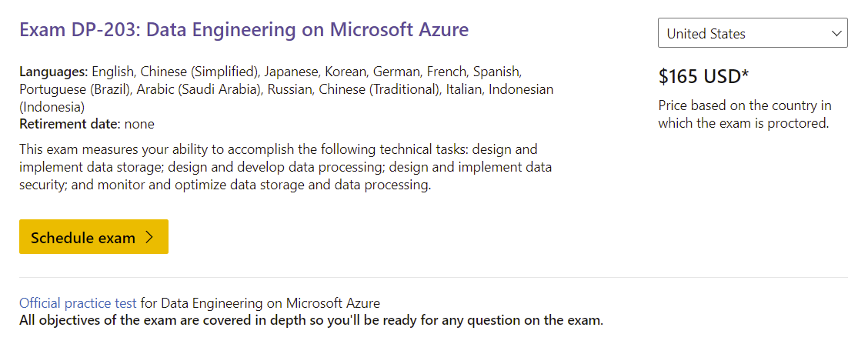This screenshot has height=344, width=868.
Task: Click the bold Retirement date label
Action: click(x=69, y=123)
